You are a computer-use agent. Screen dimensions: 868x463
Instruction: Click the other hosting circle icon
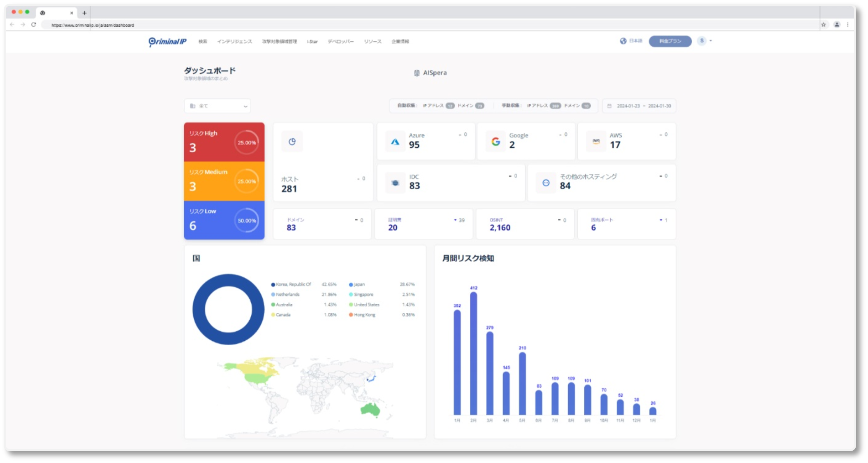pos(546,183)
